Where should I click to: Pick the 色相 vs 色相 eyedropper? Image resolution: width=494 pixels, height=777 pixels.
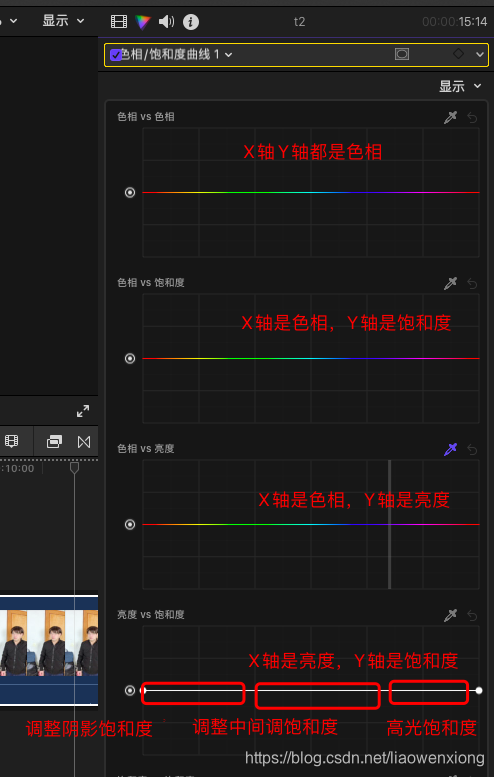pos(450,117)
